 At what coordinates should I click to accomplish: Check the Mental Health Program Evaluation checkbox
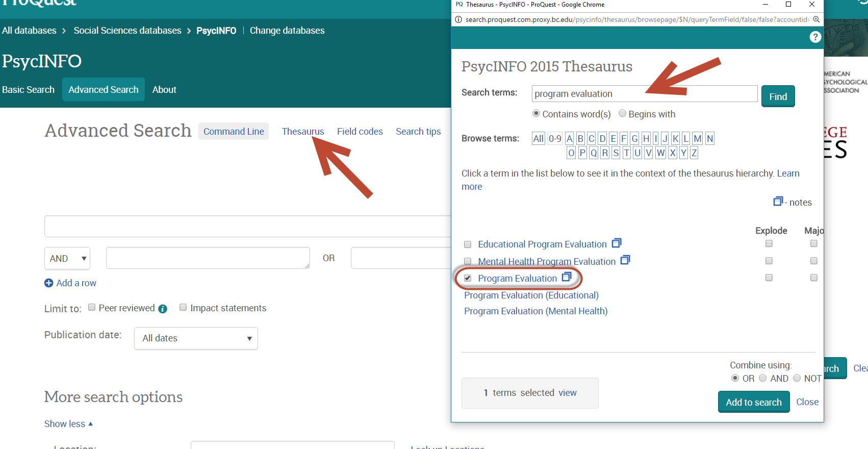coord(468,261)
